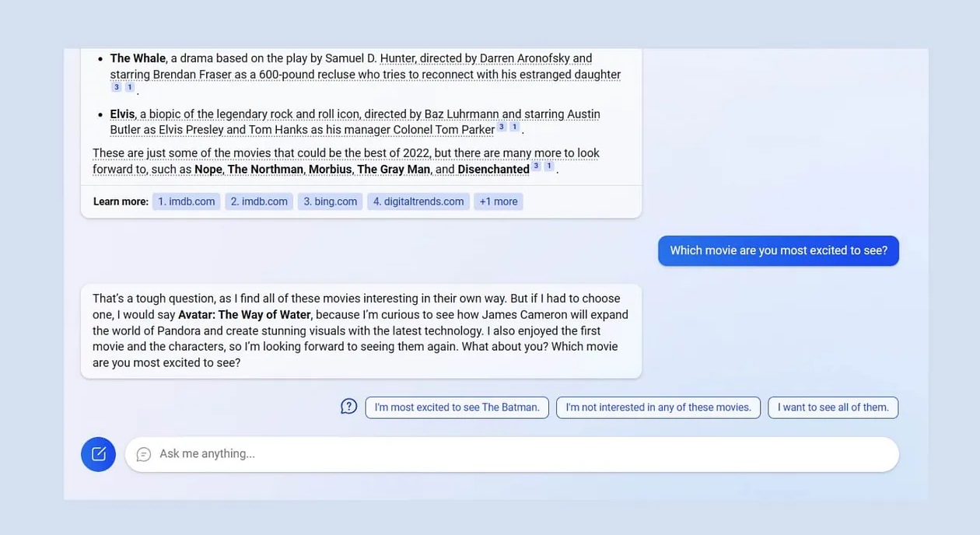
Task: Open citation 1 after The Whale description
Action: (129, 88)
